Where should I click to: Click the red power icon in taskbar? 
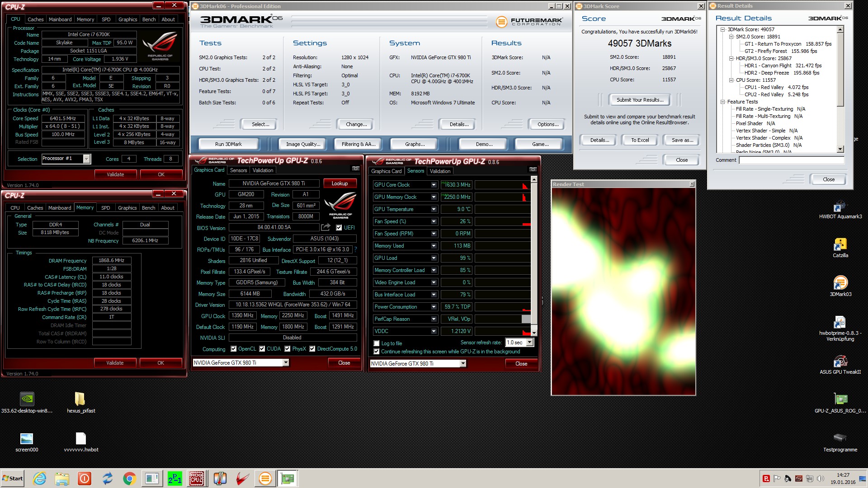[x=85, y=478]
